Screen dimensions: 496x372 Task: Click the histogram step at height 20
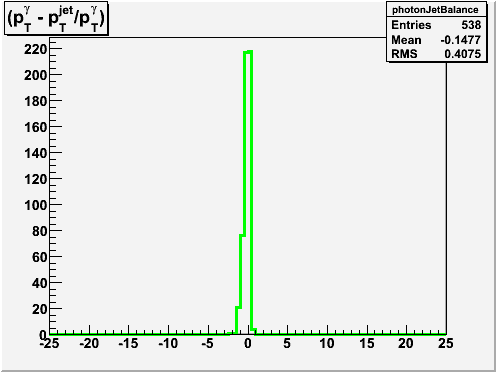(x=238, y=307)
